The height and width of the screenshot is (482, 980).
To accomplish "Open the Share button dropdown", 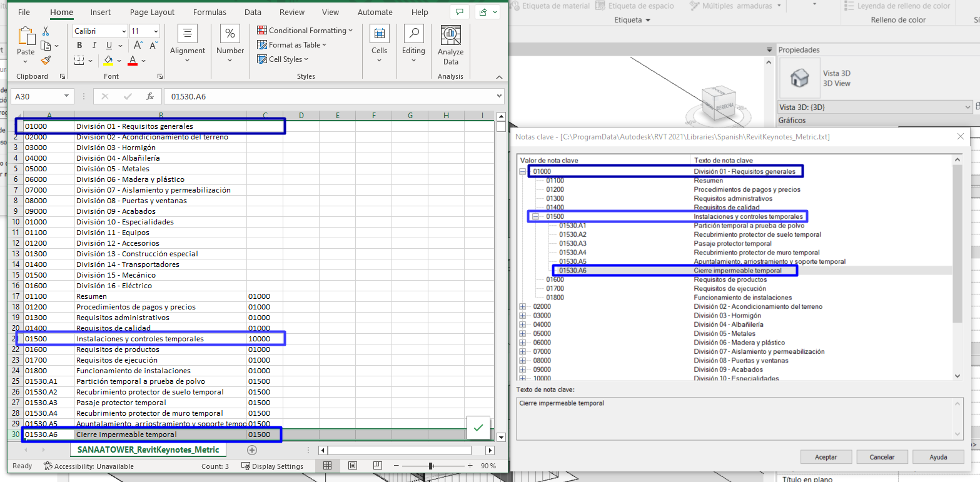I will (x=488, y=13).
